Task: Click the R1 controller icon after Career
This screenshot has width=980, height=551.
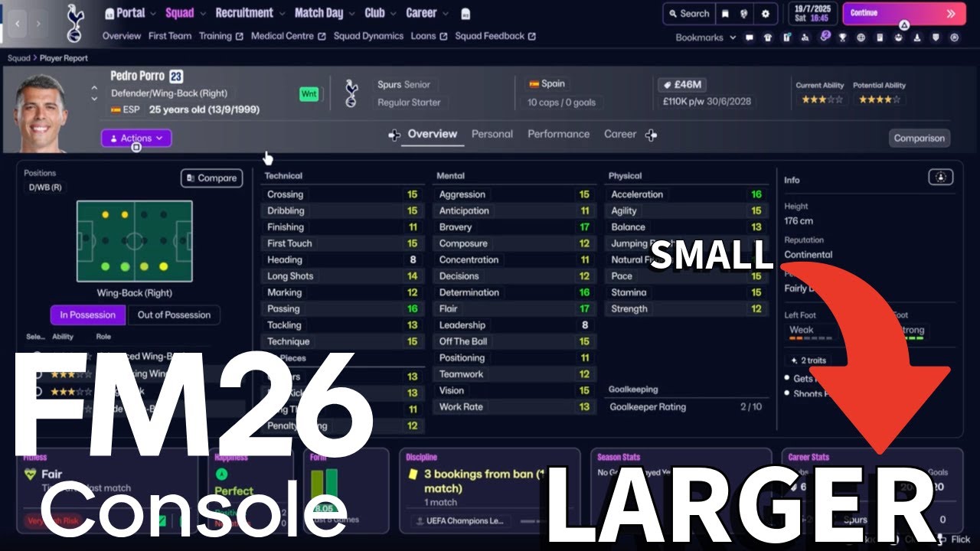Action: click(466, 14)
